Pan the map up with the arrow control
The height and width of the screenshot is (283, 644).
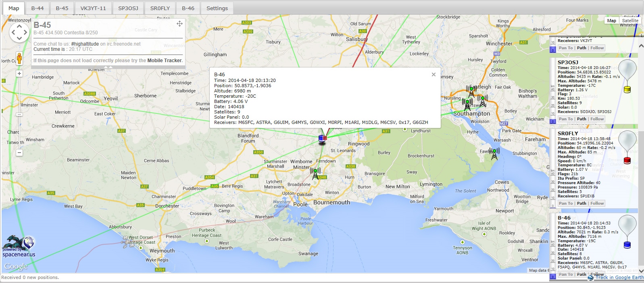click(19, 26)
